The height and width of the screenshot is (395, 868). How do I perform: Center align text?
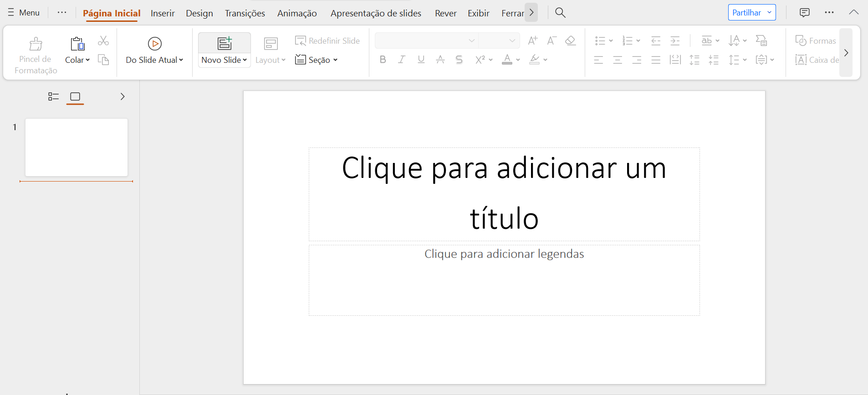618,60
